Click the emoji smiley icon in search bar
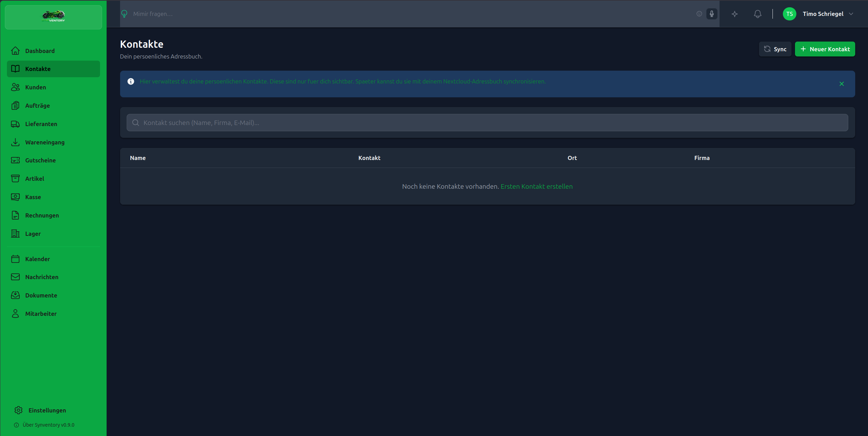Screen dimensions: 868x436 (x=699, y=14)
